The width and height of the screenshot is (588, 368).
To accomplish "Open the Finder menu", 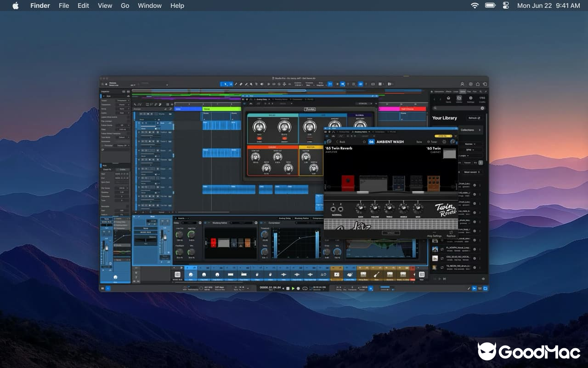I will [40, 6].
